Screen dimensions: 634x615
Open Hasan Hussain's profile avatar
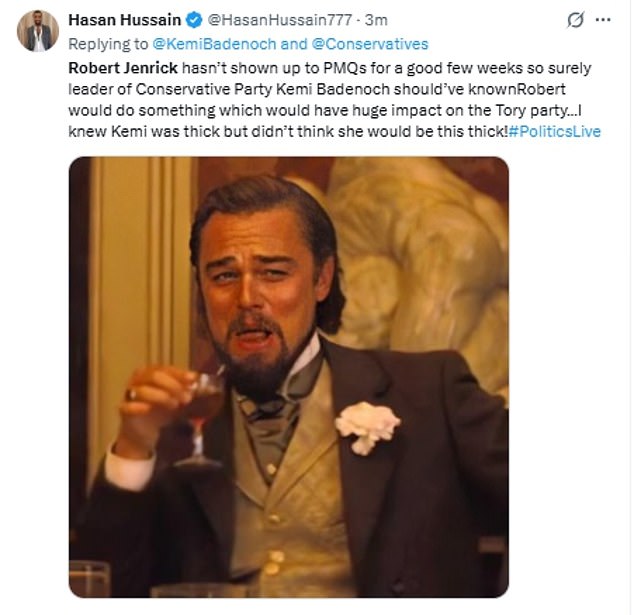pyautogui.click(x=38, y=31)
